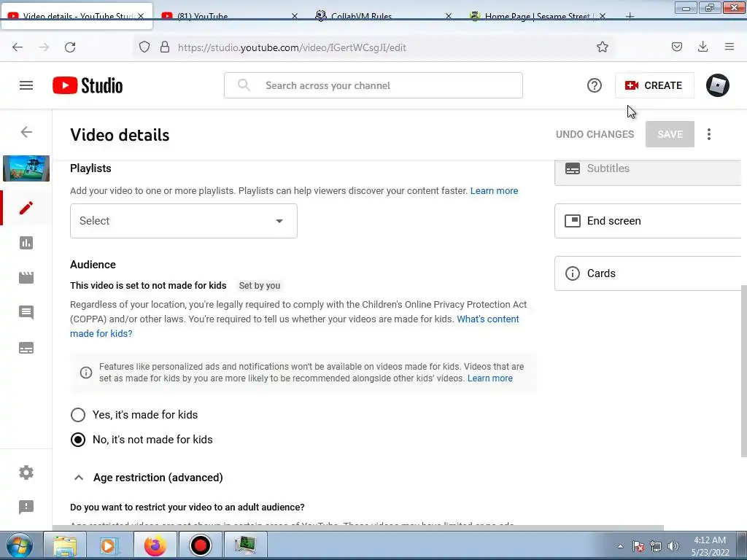The width and height of the screenshot is (747, 560).
Task: Select the Details pencil icon
Action: 26,208
